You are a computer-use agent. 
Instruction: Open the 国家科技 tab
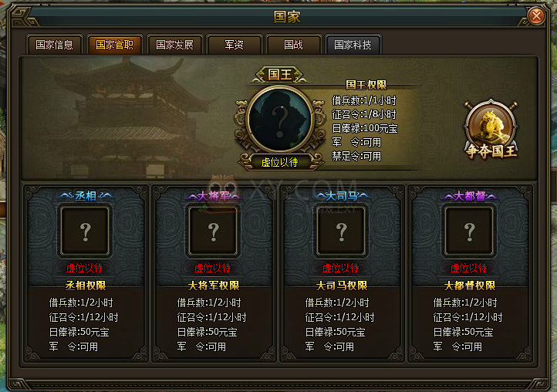point(353,45)
